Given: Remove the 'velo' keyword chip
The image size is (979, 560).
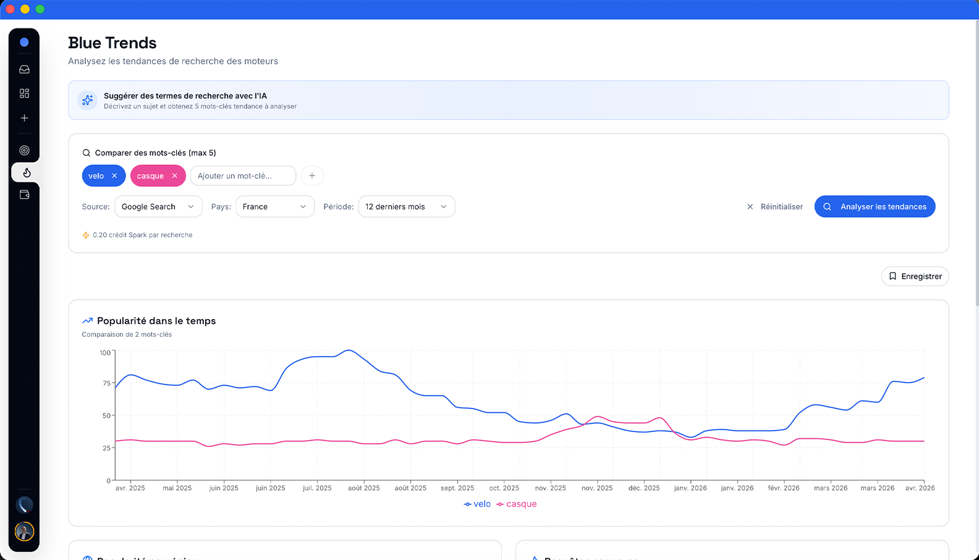Looking at the screenshot, I should click(x=114, y=176).
